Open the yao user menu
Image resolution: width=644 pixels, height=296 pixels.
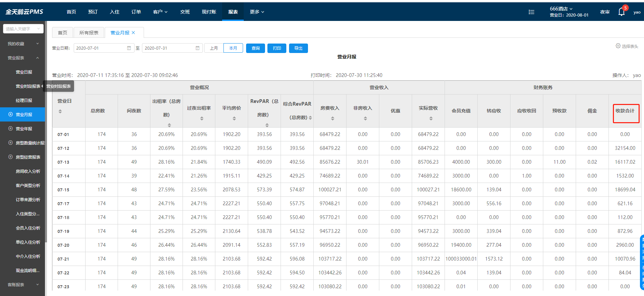coord(637,12)
